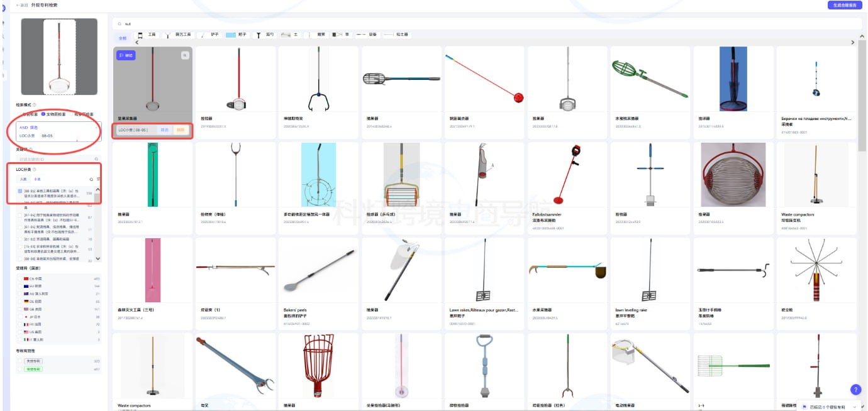Uncheck the [08-05] LOC class checkbox
The height and width of the screenshot is (411, 868).
click(19, 191)
